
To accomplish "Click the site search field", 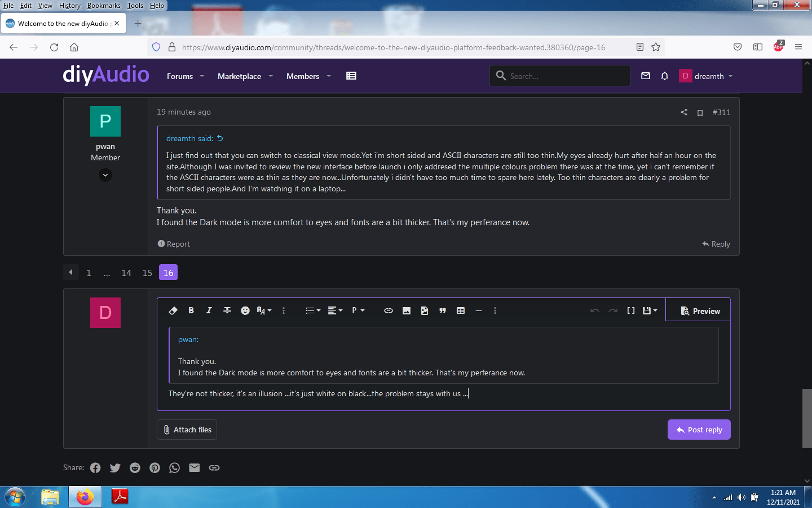I will [560, 76].
